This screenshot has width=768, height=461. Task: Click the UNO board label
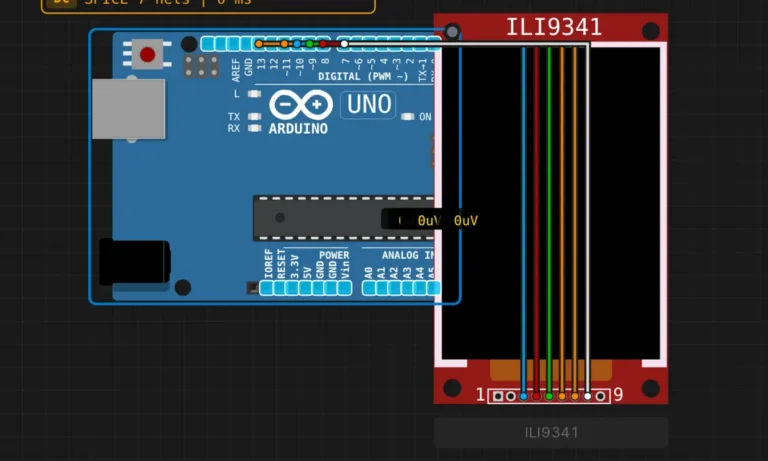[368, 105]
